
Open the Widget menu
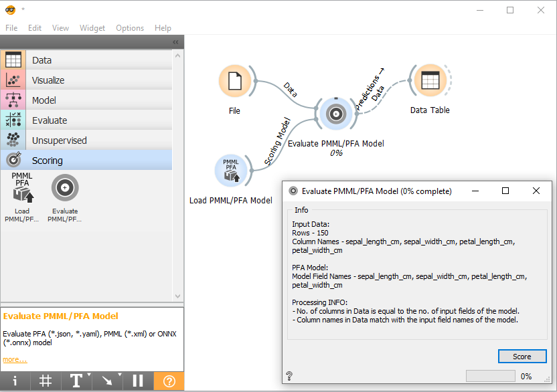92,27
